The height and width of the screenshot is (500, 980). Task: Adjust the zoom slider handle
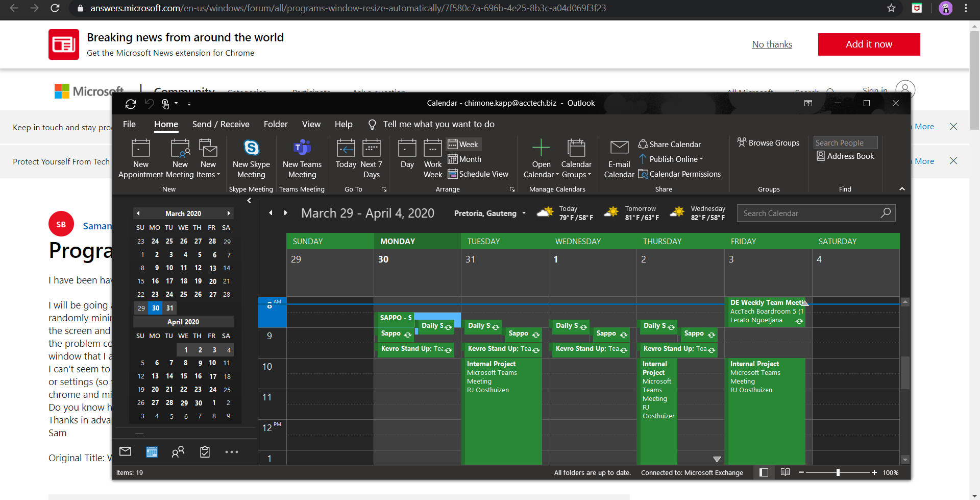(838, 472)
